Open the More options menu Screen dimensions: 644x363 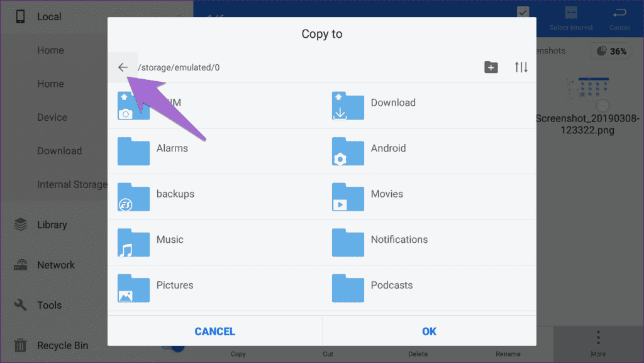[x=598, y=344]
